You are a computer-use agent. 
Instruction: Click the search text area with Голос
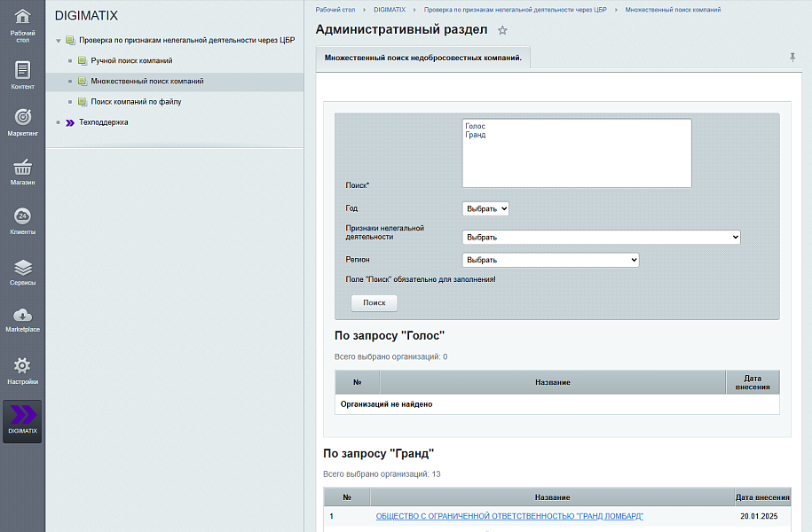pyautogui.click(x=576, y=153)
